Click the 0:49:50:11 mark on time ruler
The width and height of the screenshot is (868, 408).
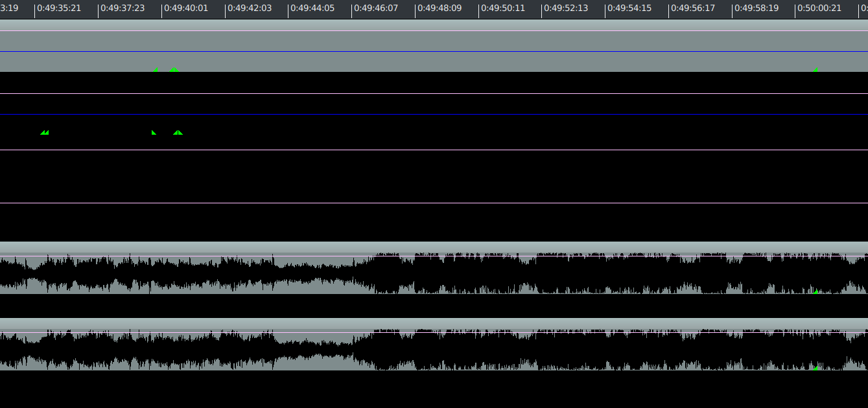tap(503, 8)
